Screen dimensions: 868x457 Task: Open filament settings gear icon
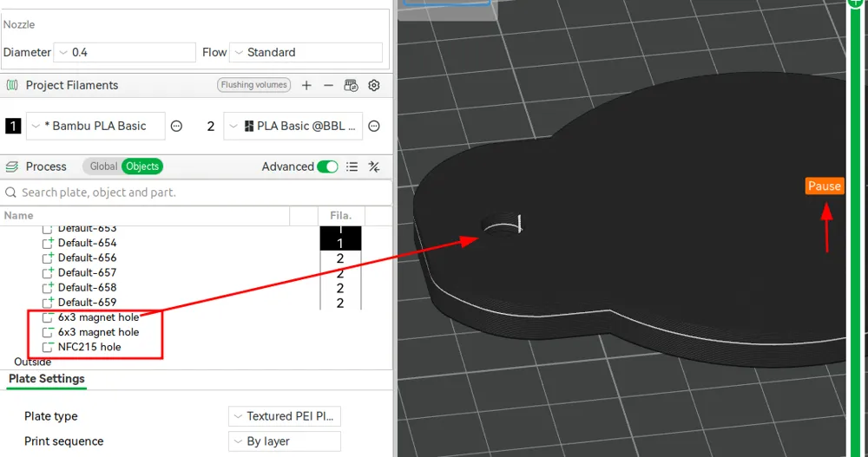pos(374,85)
